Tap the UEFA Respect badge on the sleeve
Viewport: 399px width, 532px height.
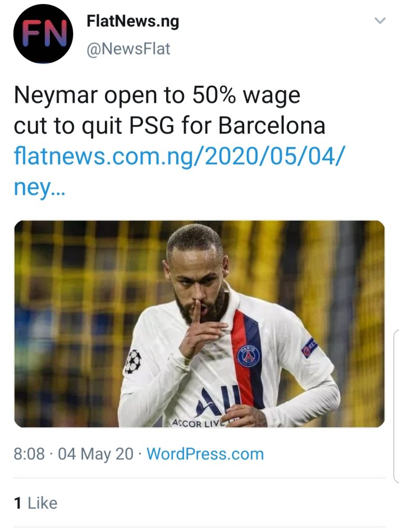(x=310, y=348)
